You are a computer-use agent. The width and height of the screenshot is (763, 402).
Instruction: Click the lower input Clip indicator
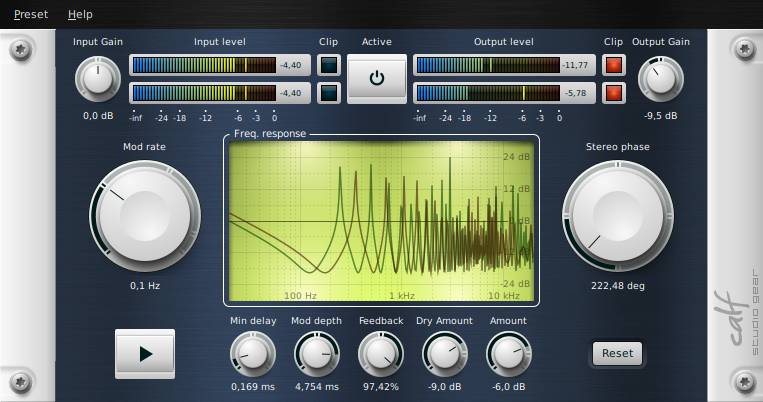point(329,93)
